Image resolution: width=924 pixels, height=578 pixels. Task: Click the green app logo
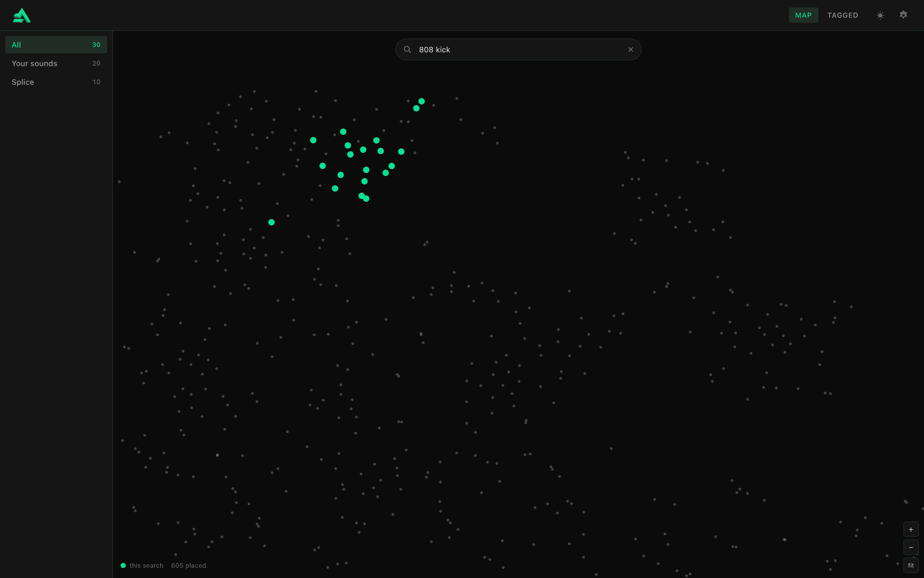coord(22,15)
